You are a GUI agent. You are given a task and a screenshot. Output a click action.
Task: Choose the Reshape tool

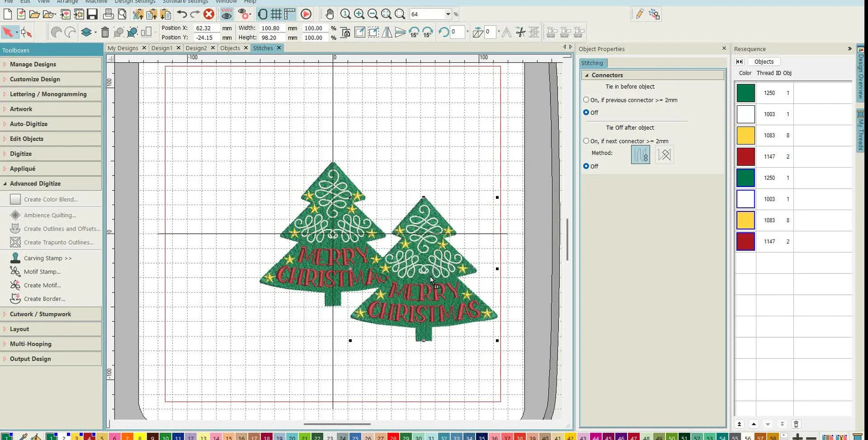(26, 33)
